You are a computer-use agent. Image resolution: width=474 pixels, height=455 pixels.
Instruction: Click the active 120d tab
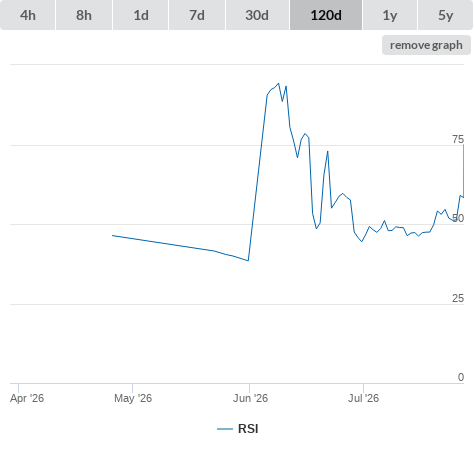[326, 15]
